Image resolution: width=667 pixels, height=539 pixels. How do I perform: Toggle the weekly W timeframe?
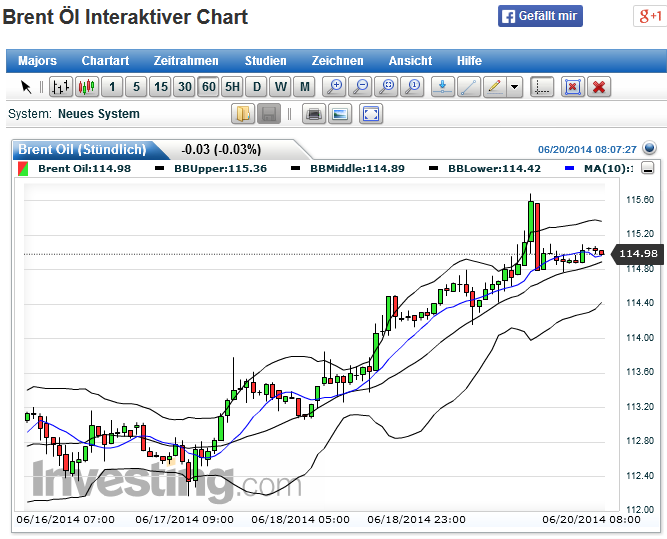[281, 87]
